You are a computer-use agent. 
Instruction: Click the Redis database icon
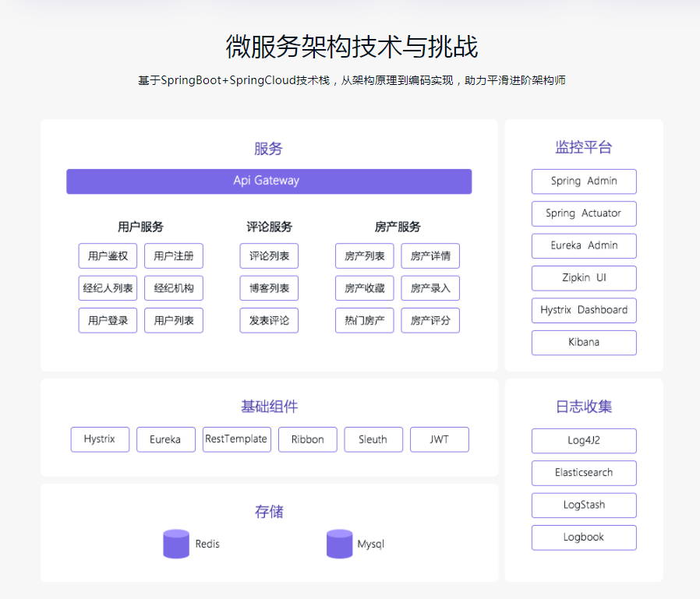[x=176, y=544]
